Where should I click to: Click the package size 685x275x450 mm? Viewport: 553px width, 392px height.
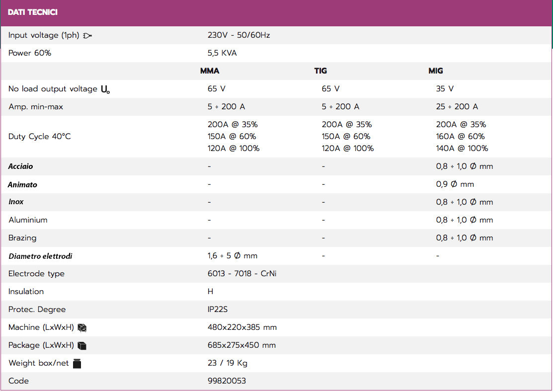(x=241, y=345)
